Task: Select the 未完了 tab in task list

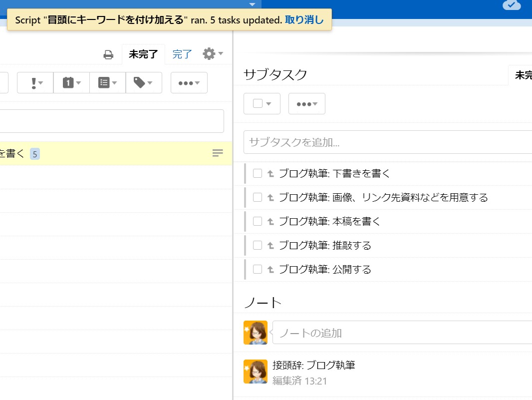Action: (143, 54)
